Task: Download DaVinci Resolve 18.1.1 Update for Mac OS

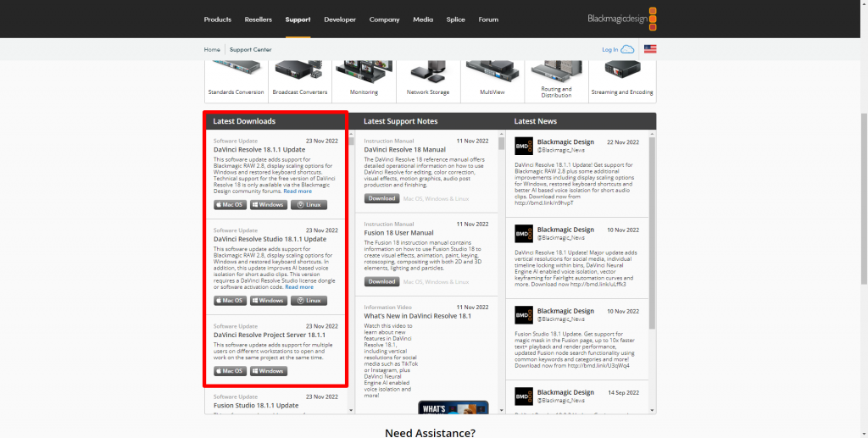Action: (231, 205)
